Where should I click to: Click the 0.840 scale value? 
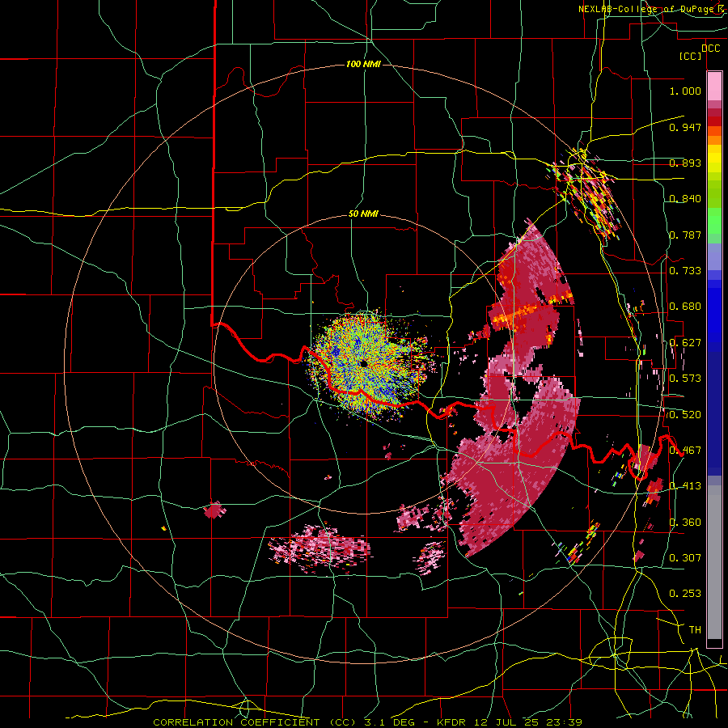tap(685, 198)
